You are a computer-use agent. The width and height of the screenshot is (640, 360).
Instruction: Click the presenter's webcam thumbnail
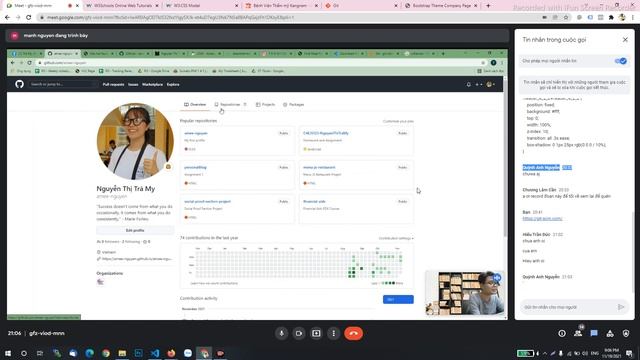click(x=464, y=293)
